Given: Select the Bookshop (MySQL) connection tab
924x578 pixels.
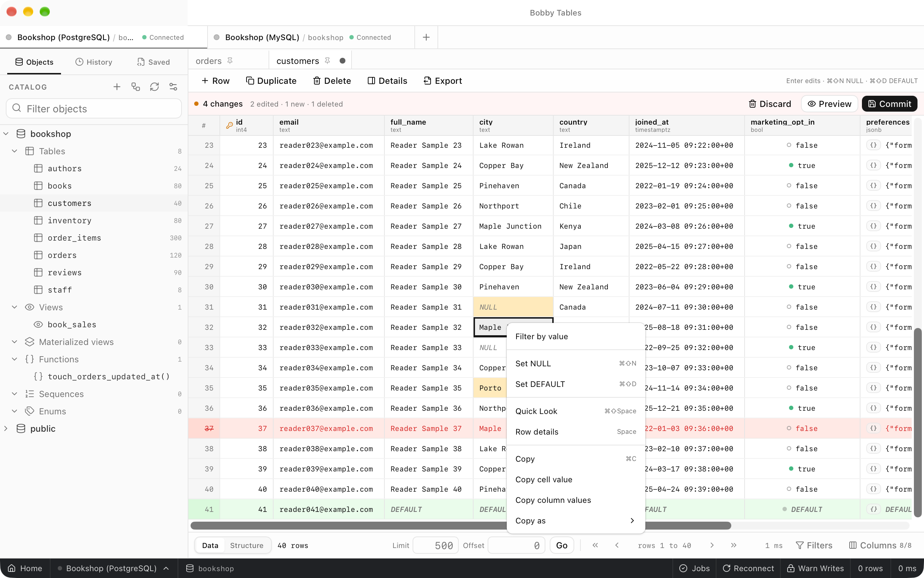Looking at the screenshot, I should pyautogui.click(x=311, y=37).
